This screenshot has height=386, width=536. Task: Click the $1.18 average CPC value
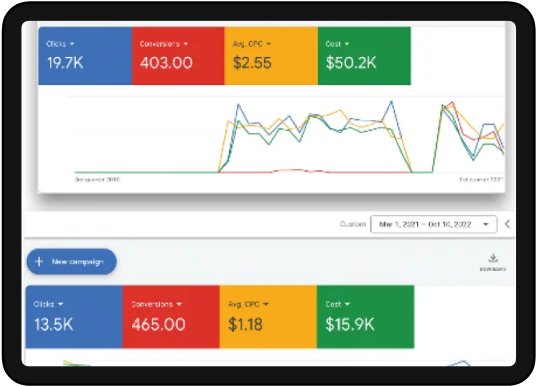point(245,324)
